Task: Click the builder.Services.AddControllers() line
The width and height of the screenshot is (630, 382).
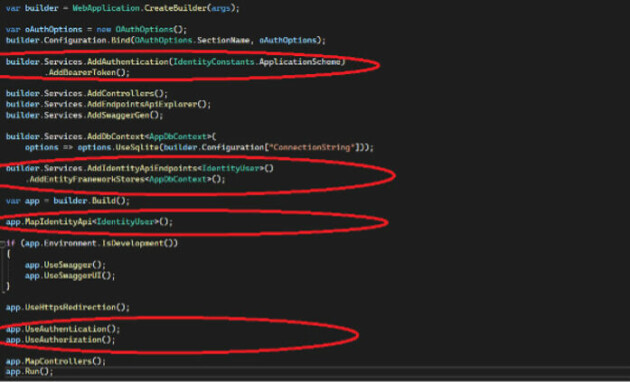Action: (x=87, y=94)
